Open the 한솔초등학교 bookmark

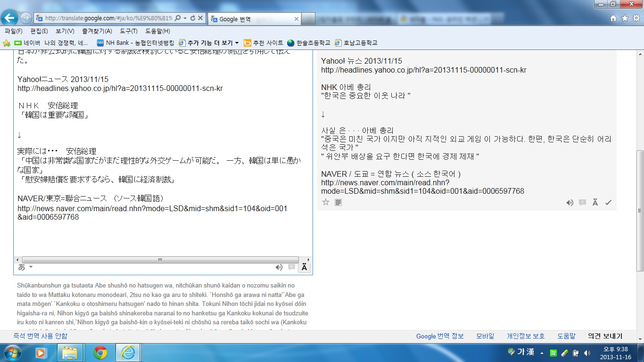309,43
